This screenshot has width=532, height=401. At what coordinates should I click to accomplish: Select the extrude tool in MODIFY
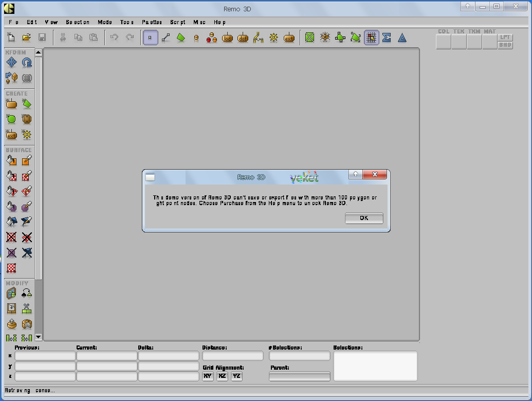tap(11, 324)
